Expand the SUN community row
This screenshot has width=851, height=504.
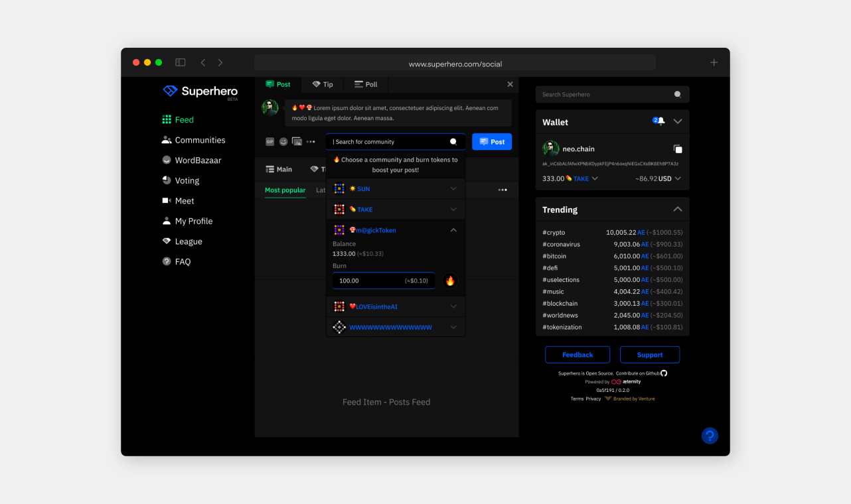click(x=453, y=189)
